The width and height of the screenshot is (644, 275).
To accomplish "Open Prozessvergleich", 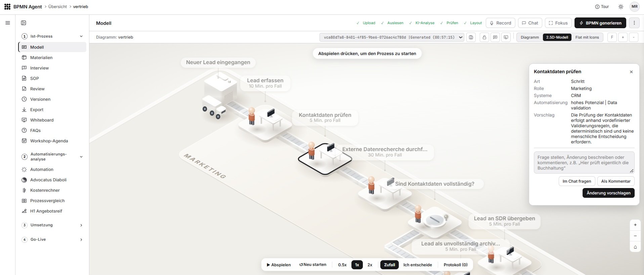I will pos(52,200).
